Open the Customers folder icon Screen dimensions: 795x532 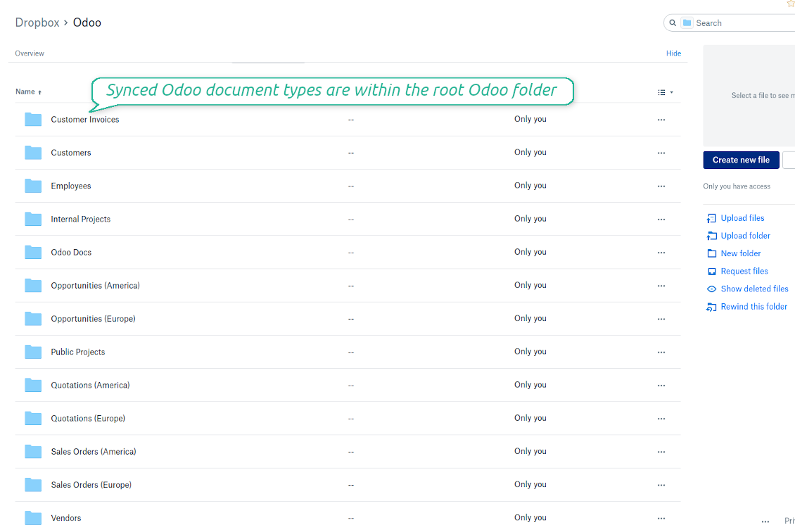33,153
